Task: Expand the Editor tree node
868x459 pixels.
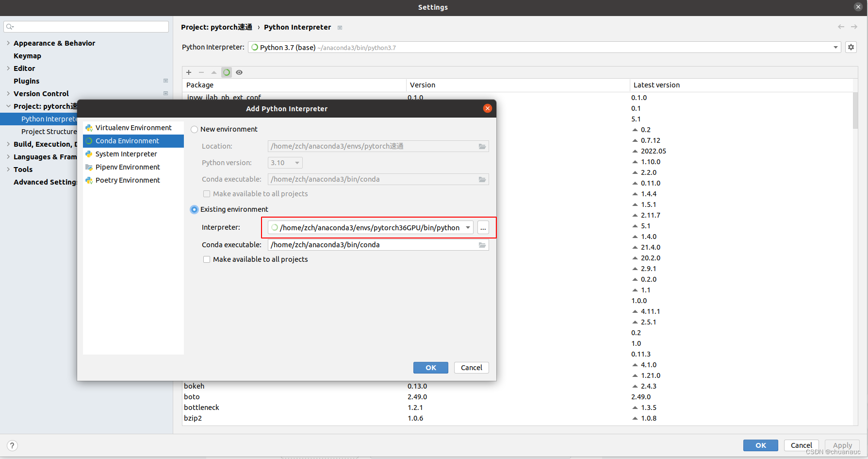Action: (x=8, y=68)
